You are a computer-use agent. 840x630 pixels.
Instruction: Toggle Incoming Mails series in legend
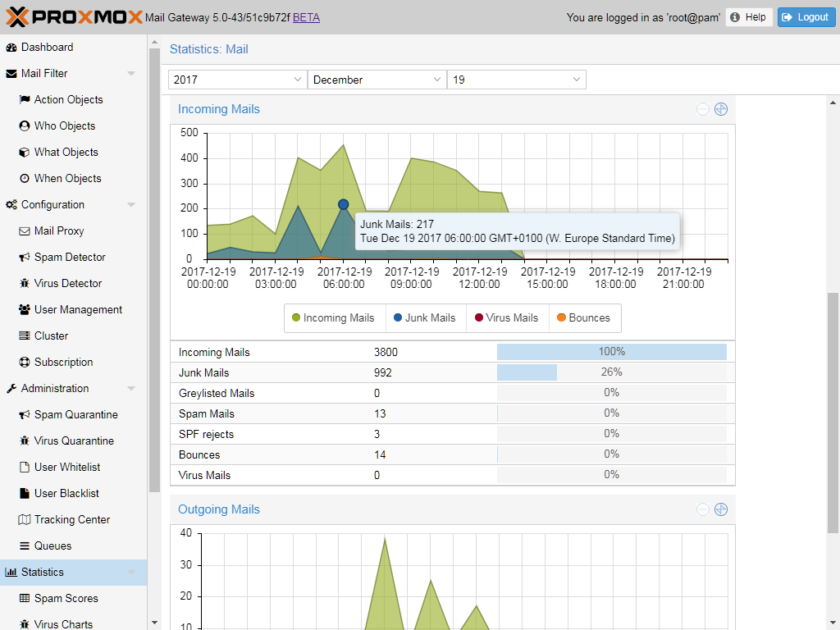coord(333,318)
